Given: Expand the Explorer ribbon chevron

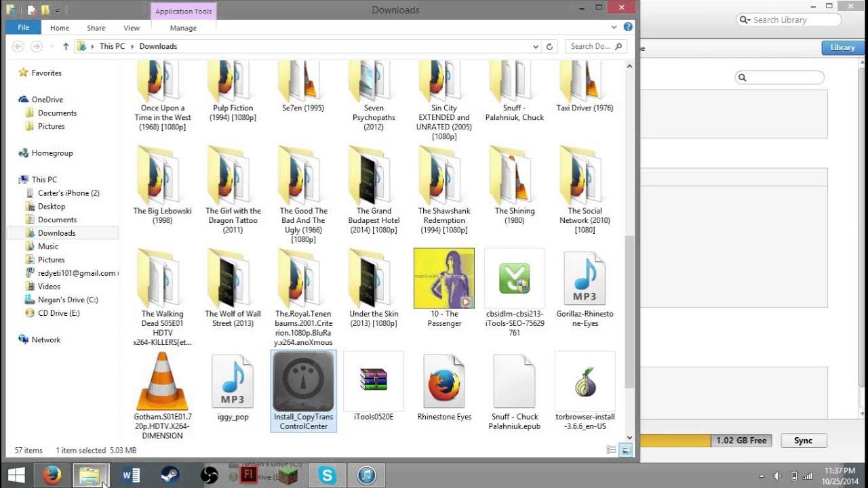Looking at the screenshot, I should (614, 28).
